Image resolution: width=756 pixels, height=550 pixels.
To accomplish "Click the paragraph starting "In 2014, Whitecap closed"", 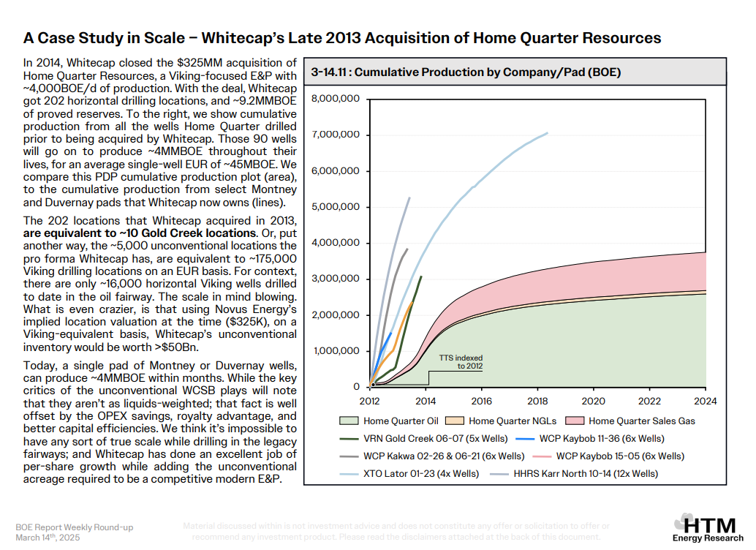I will [160, 132].
